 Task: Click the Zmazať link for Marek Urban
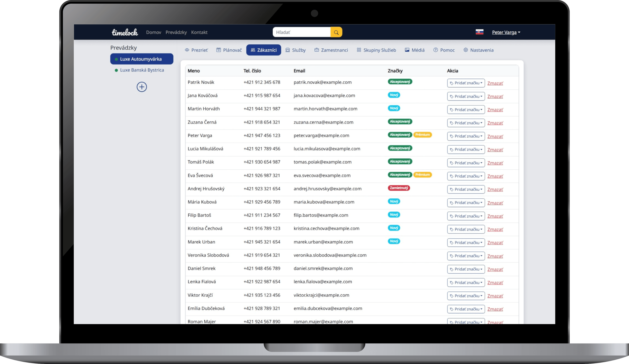coord(495,243)
